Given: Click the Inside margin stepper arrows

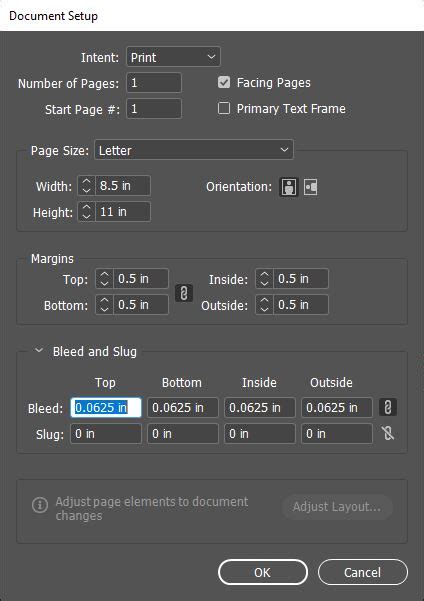Looking at the screenshot, I should point(264,279).
